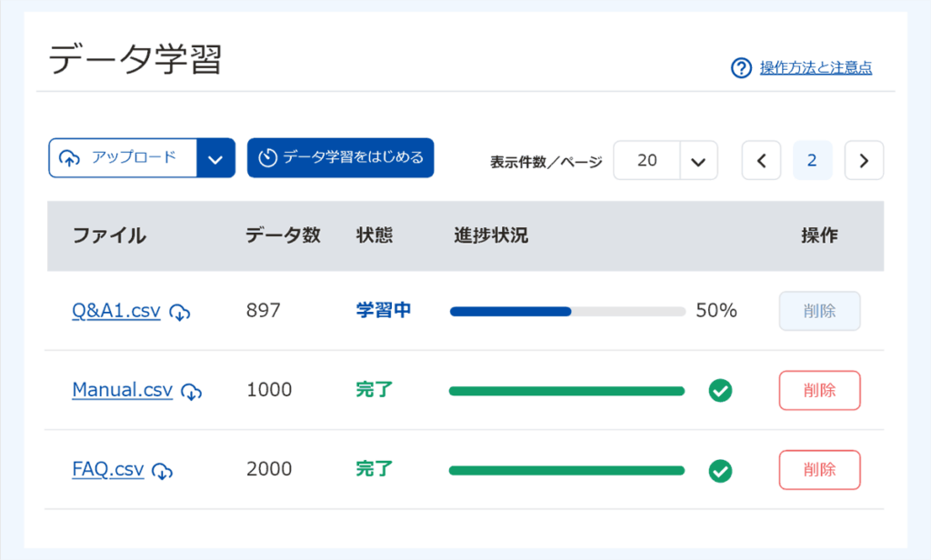
Task: Click the 50% progress label
Action: pyautogui.click(x=716, y=310)
